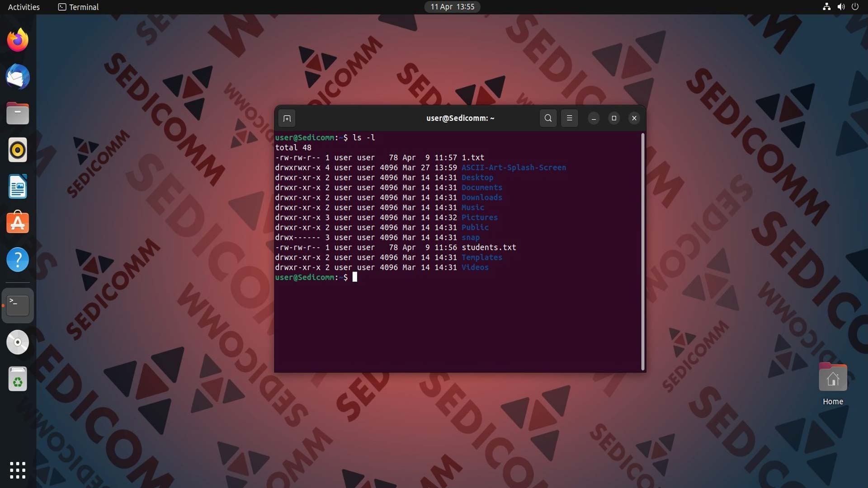Open the Terminal app menu in top bar
This screenshot has height=488, width=868.
pyautogui.click(x=78, y=7)
